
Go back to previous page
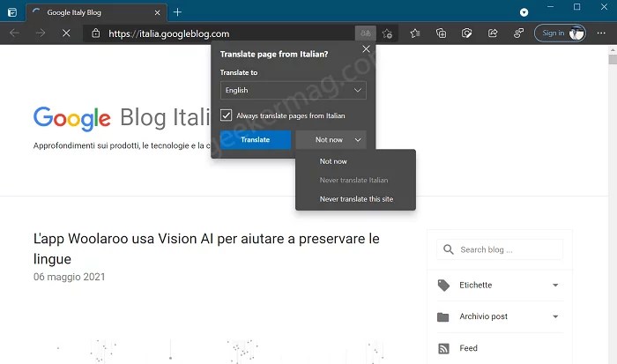(15, 33)
